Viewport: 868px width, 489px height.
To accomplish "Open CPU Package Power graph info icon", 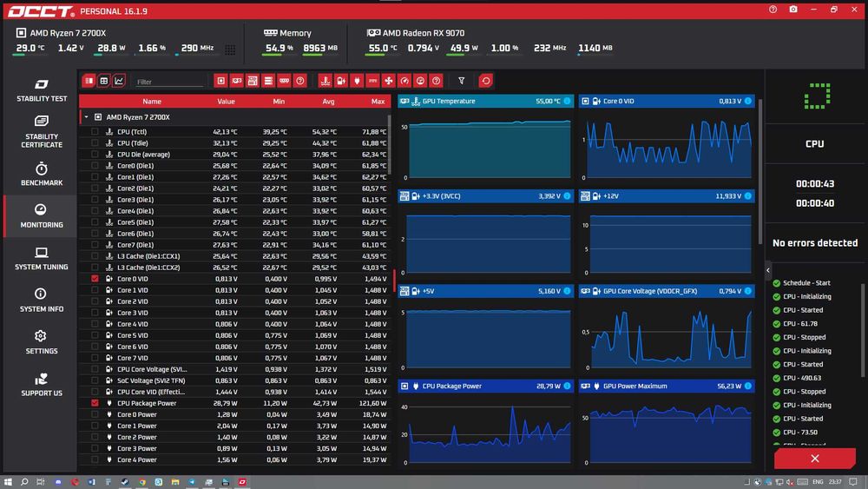I will [567, 386].
